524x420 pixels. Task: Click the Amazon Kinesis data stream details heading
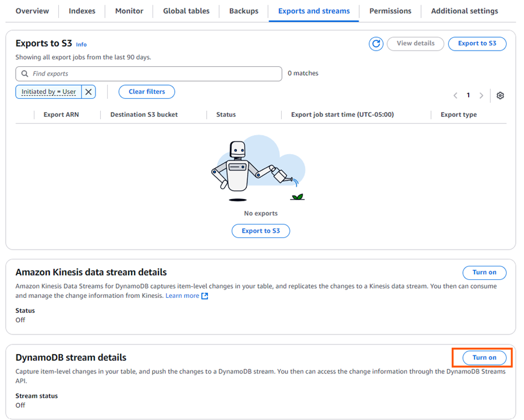pyautogui.click(x=91, y=272)
